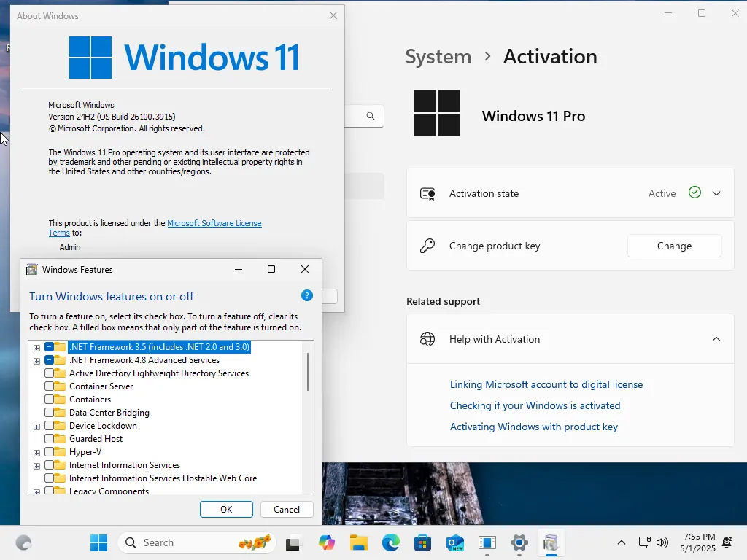
Task: Toggle the .NET Framework 4.8 Advanced Services checkbox
Action: click(x=49, y=360)
